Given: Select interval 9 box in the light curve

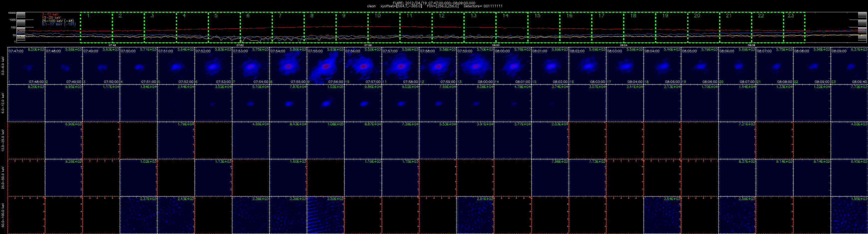Looking at the screenshot, I should (x=352, y=28).
